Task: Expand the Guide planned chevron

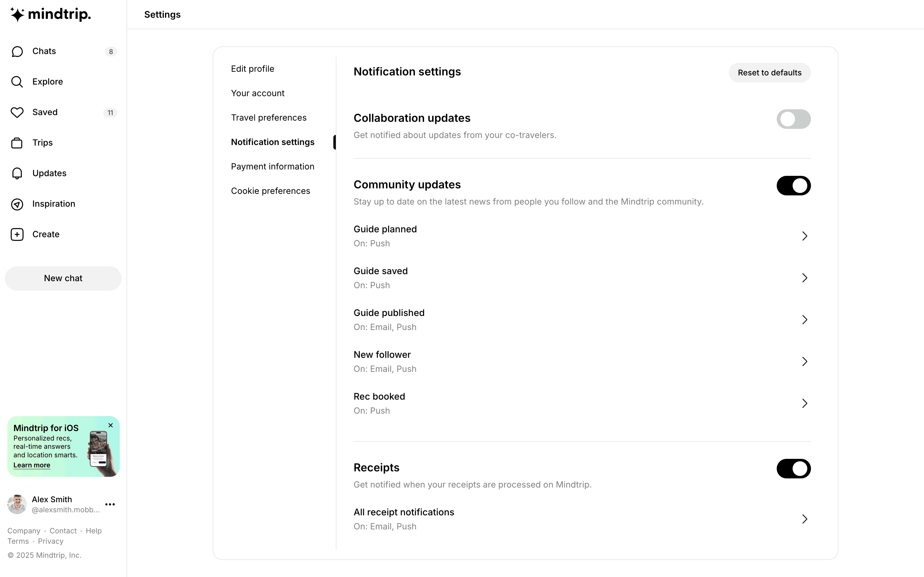Action: 804,236
